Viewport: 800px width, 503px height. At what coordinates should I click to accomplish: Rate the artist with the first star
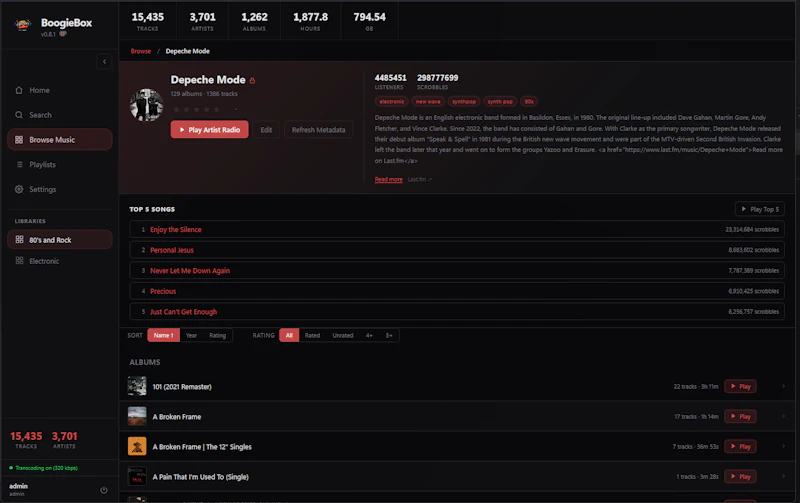coord(177,109)
